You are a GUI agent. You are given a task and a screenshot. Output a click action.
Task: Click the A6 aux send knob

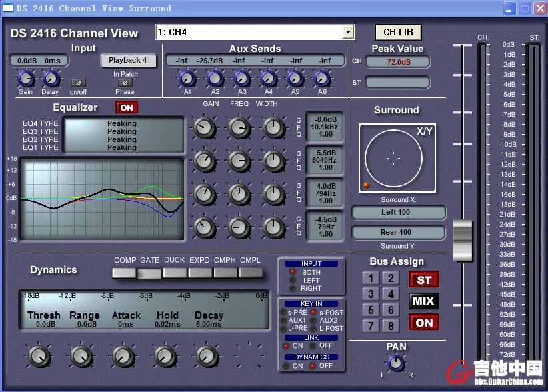[x=322, y=79]
